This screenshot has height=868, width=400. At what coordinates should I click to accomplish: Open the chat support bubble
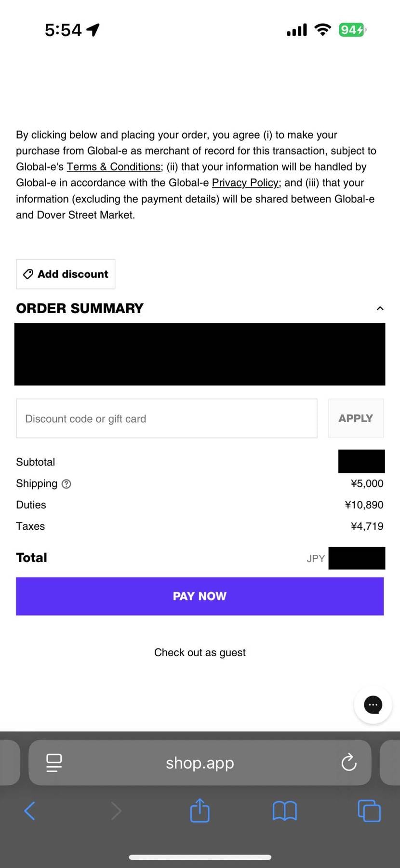(373, 704)
